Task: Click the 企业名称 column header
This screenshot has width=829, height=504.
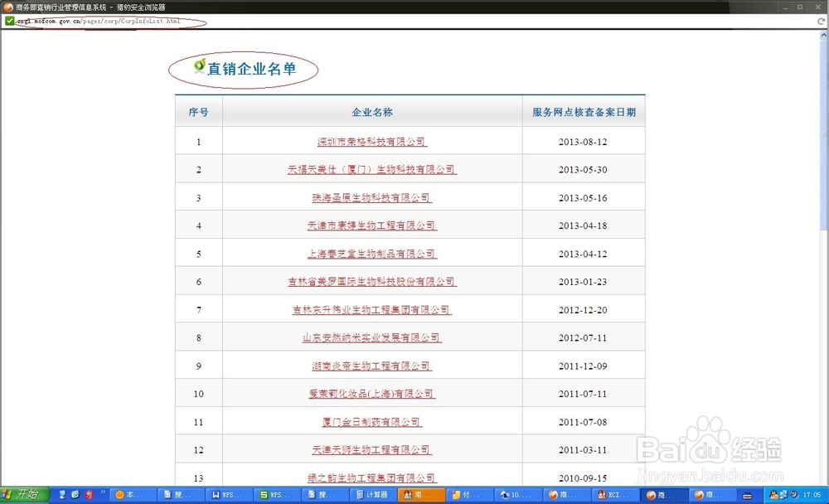Action: click(x=372, y=112)
